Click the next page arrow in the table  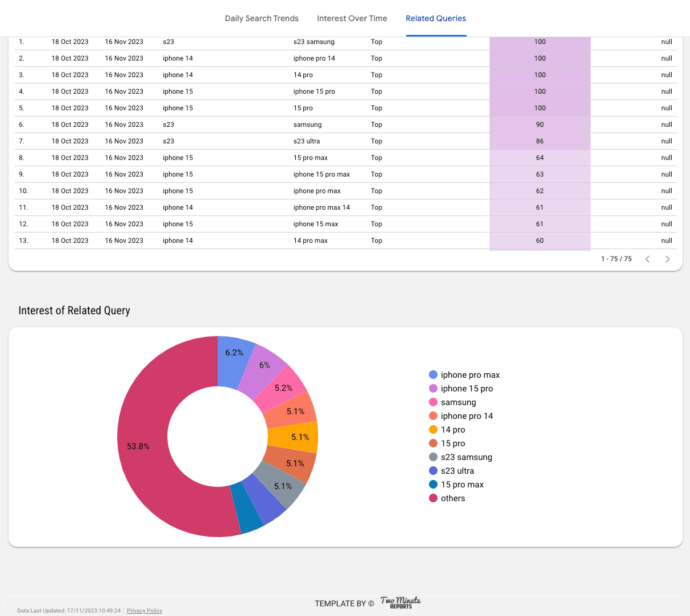(667, 259)
